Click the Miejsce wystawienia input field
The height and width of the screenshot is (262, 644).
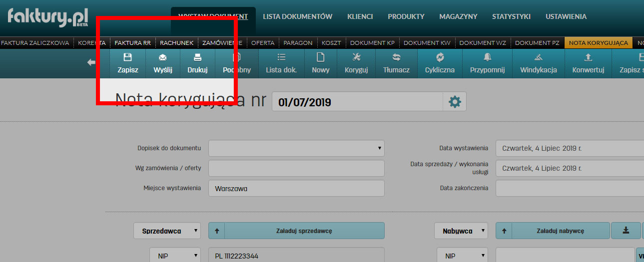296,189
